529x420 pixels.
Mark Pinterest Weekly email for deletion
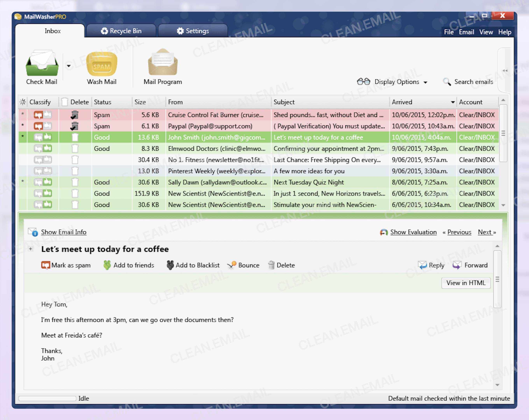pos(75,171)
